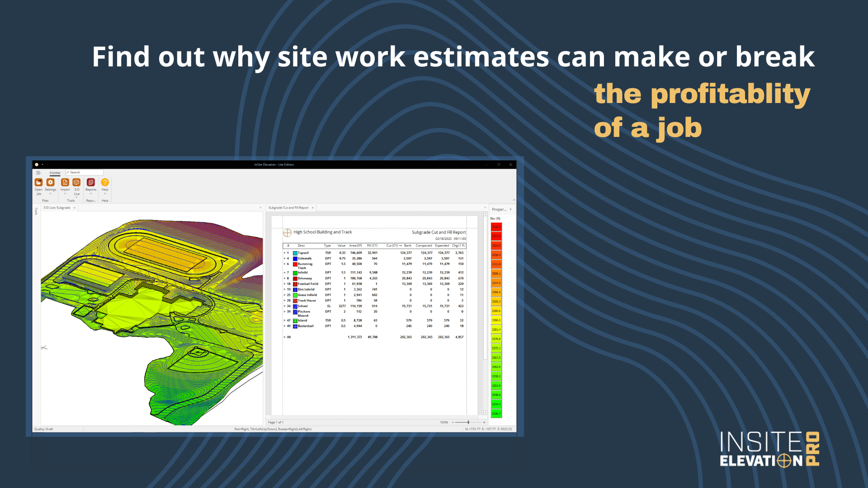Select the 3-D Live: Subgrade tab
Image resolution: width=868 pixels, height=488 pixels.
click(x=57, y=207)
